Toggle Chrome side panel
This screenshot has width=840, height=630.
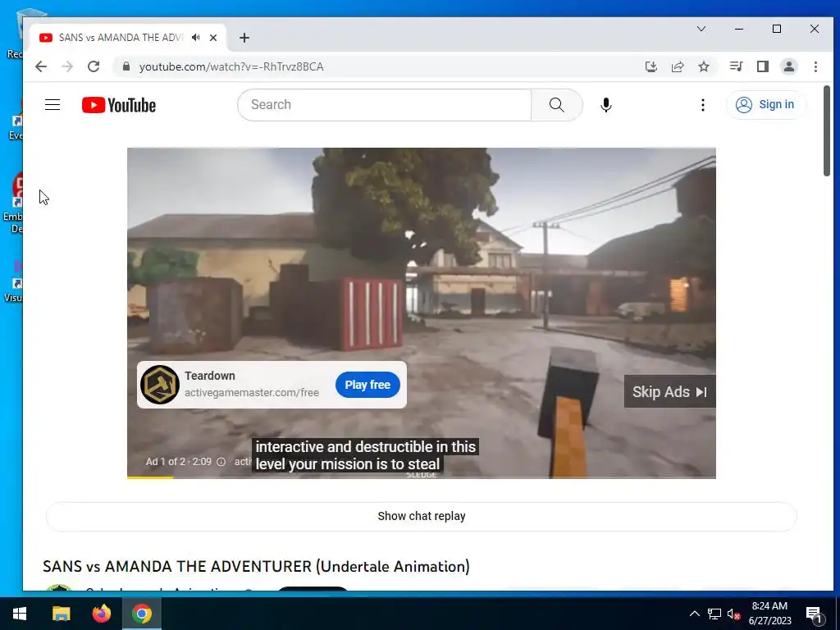(x=763, y=66)
